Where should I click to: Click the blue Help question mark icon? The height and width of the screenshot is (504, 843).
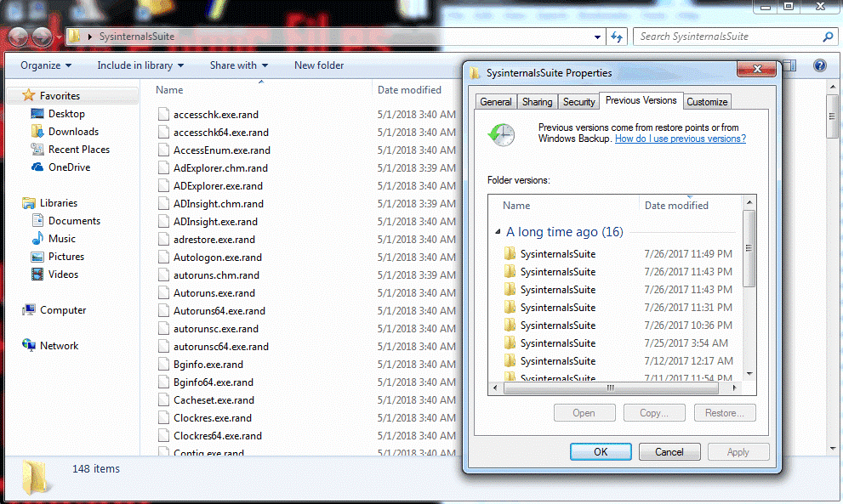coord(818,65)
